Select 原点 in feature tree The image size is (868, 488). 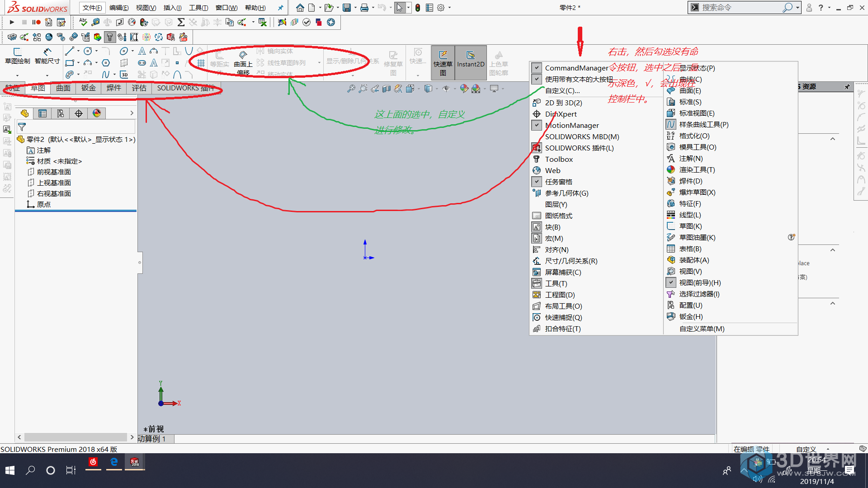click(x=43, y=204)
